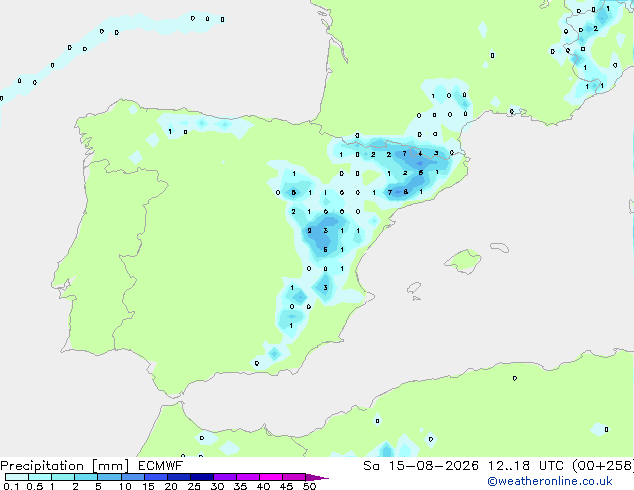This screenshot has height=490, width=634.
Task: Pick the 1–2 mm legend color box
Action: coord(63,477)
